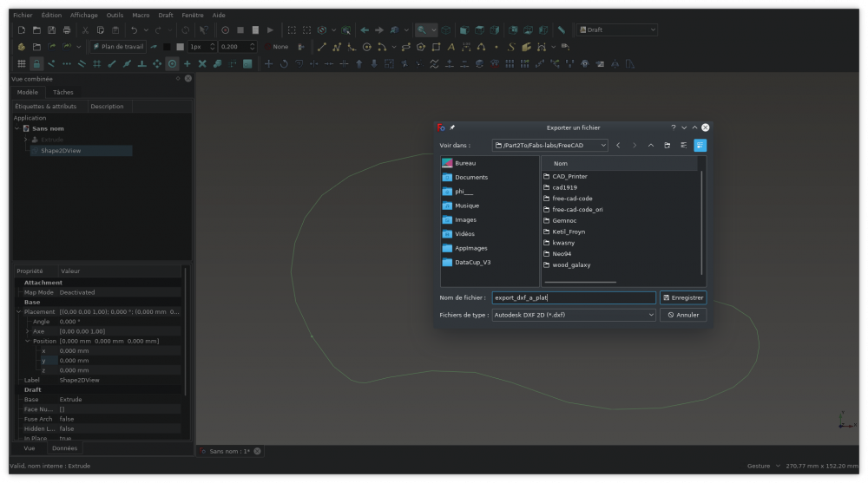This screenshot has height=483, width=868.
Task: Click the Execute macro play icon
Action: tap(270, 29)
